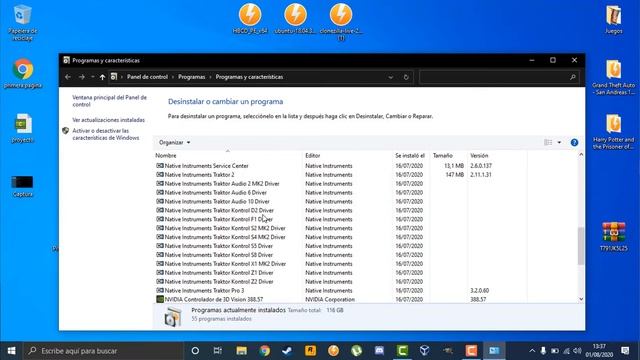Image resolution: width=640 pixels, height=360 pixels.
Task: Open Activar o desactivar las características de Windows
Action: tap(106, 134)
